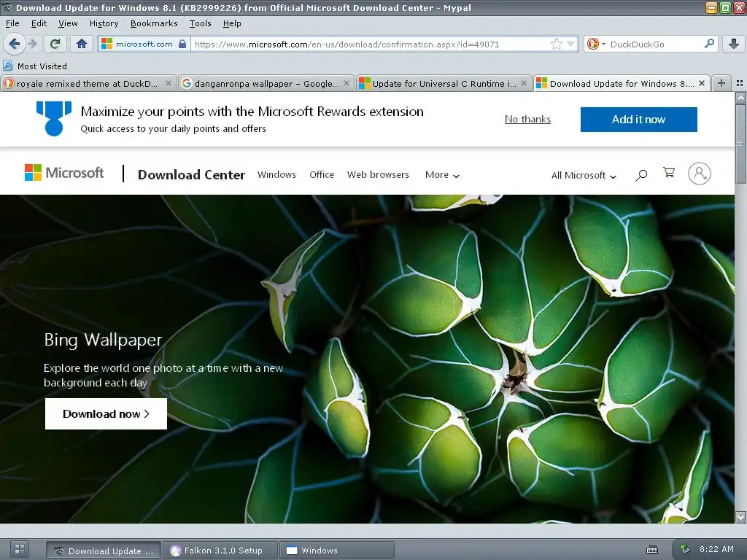Image resolution: width=747 pixels, height=560 pixels.
Task: Expand the All Microsoft dropdown
Action: click(x=584, y=175)
